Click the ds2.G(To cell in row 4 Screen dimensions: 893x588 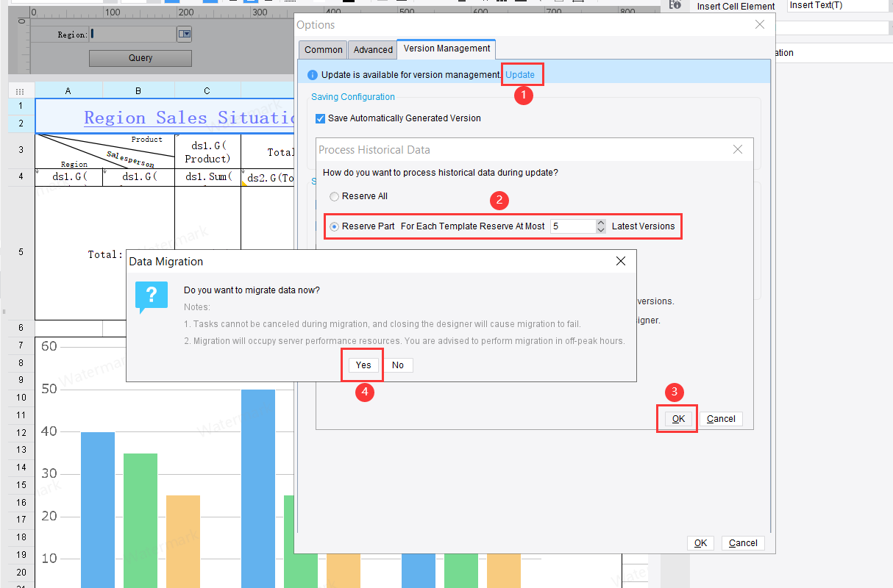(268, 177)
